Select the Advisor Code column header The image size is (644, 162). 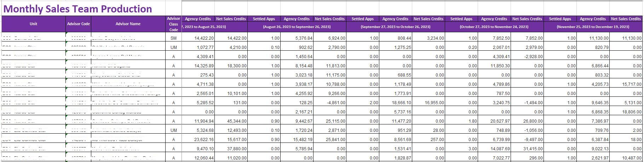tap(78, 24)
